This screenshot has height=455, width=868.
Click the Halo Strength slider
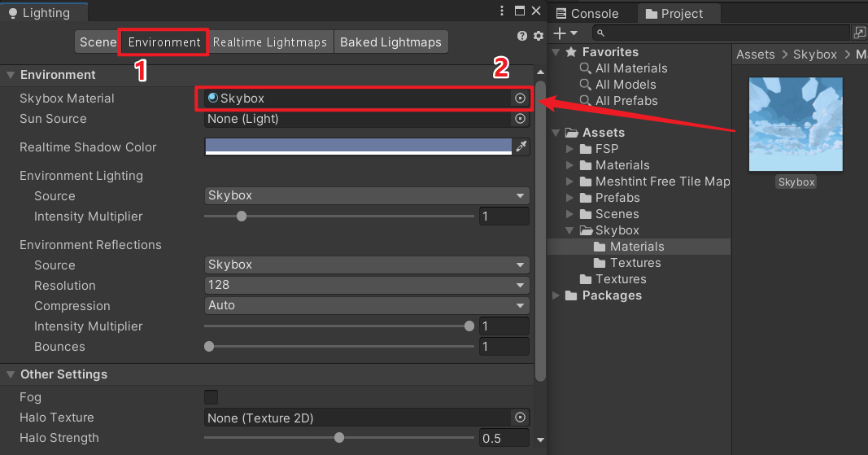click(x=338, y=438)
